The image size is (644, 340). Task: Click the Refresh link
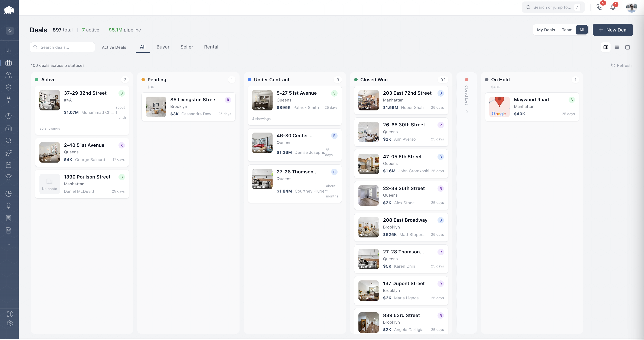click(621, 65)
